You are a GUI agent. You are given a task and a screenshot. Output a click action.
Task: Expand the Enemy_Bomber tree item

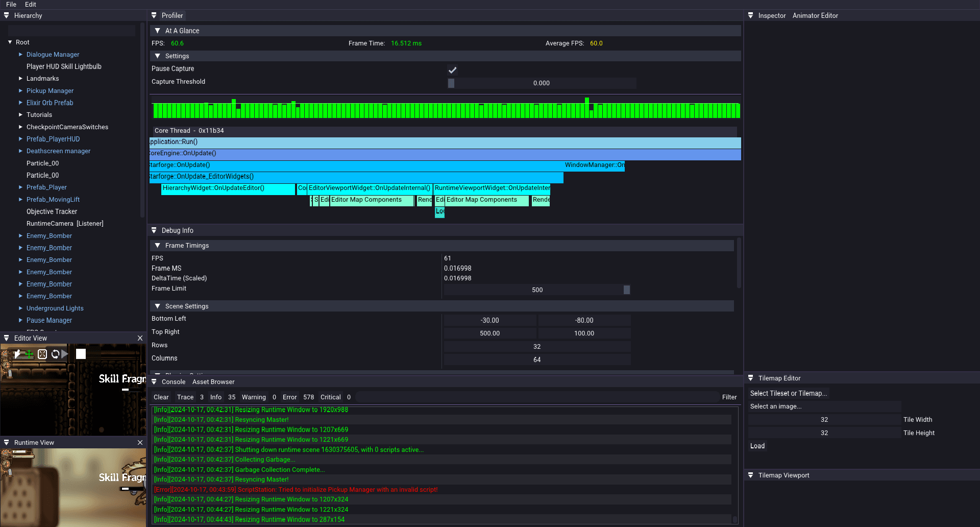coord(19,235)
